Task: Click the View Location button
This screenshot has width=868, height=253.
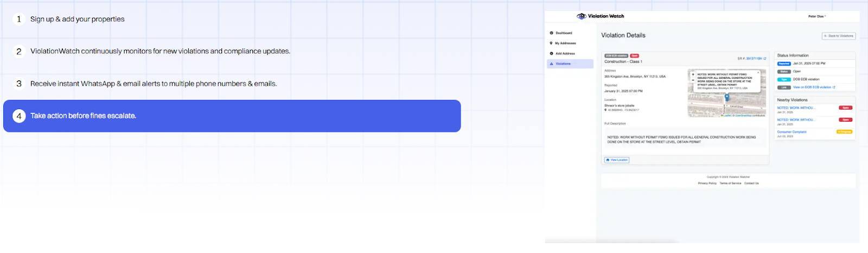Action: [617, 160]
